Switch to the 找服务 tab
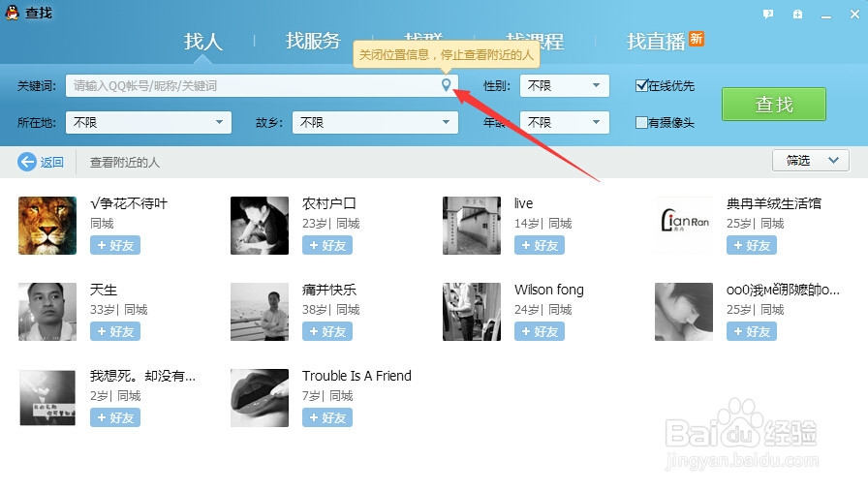868x491 pixels. (313, 41)
